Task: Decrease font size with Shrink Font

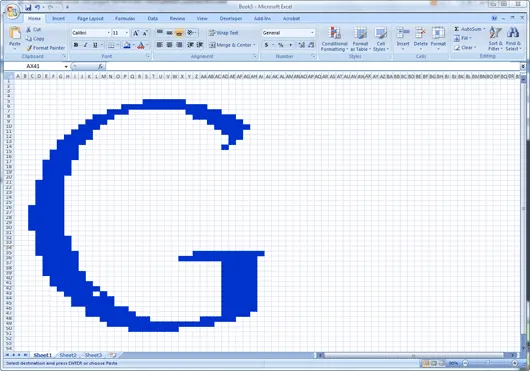Action: click(145, 33)
